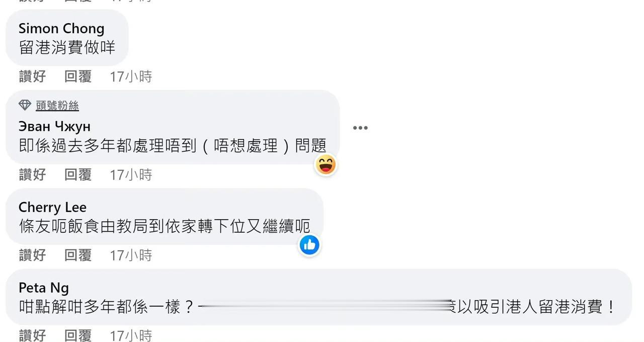Like Simon Chong's comment with 讚好
Image resolution: width=644 pixels, height=342 pixels.
pyautogui.click(x=33, y=77)
